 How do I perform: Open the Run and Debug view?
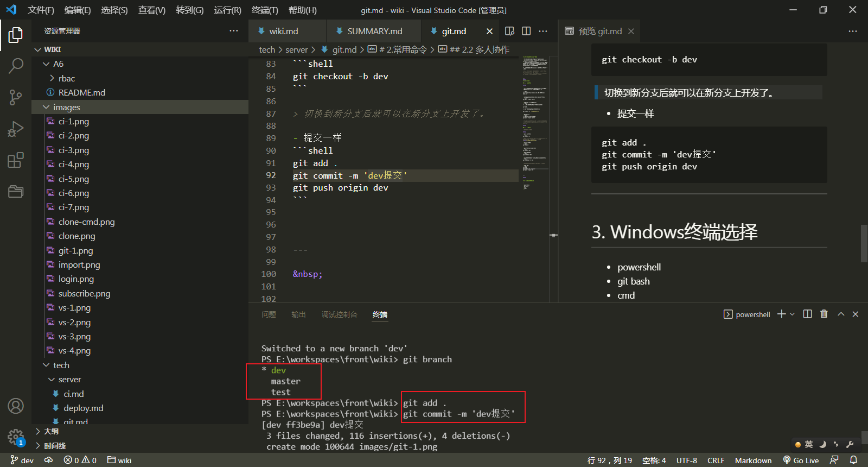(x=16, y=129)
